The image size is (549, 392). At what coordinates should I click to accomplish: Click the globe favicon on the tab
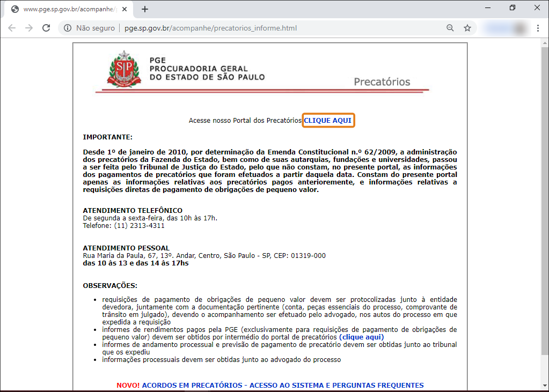coord(15,10)
